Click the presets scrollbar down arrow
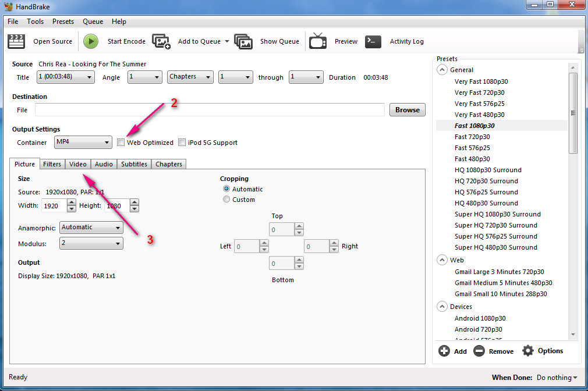The width and height of the screenshot is (588, 391). coord(573,335)
